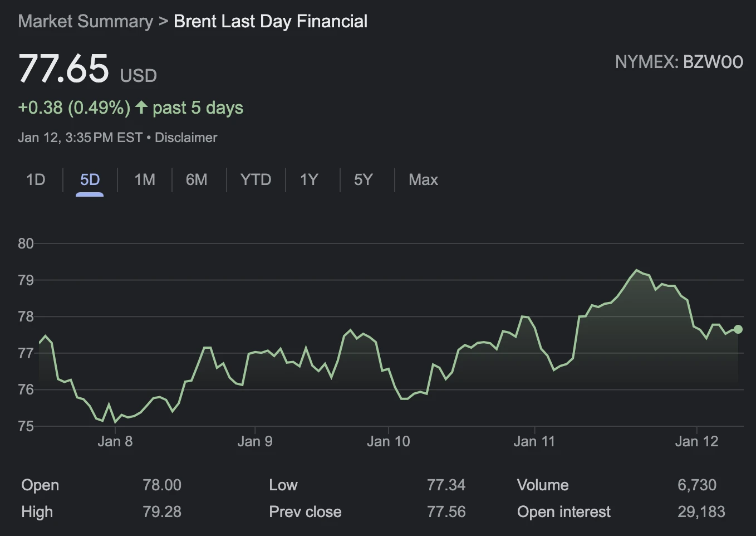
Task: Open the Market Summary breadcrumb link
Action: tap(85, 21)
